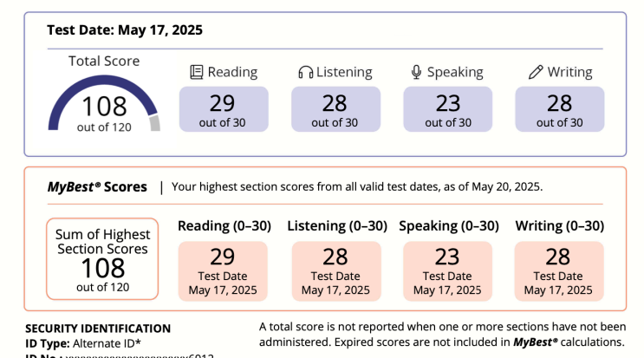This screenshot has height=358, width=644.
Task: Click the Listening headphones icon
Action: [x=306, y=72]
